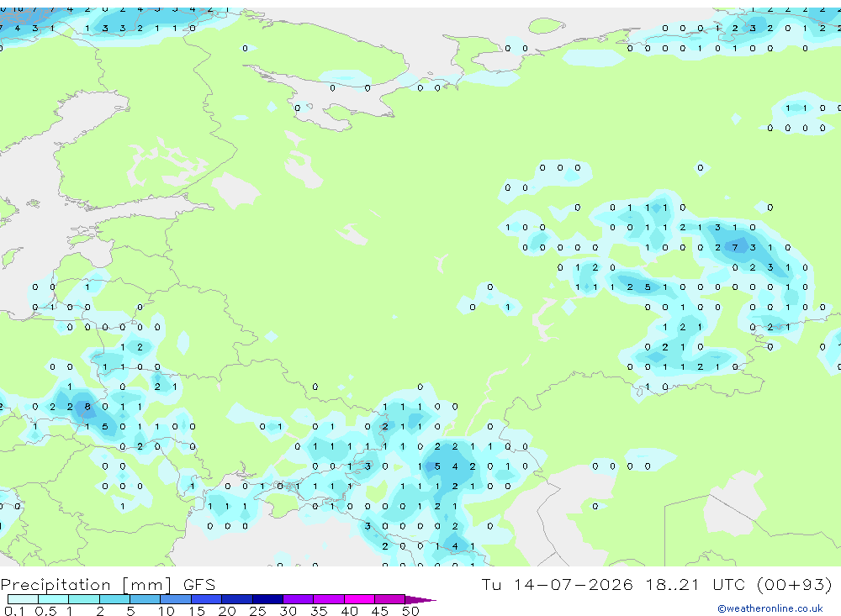Select the 25–30 mm legend swatch
The image size is (841, 616).
267,599
